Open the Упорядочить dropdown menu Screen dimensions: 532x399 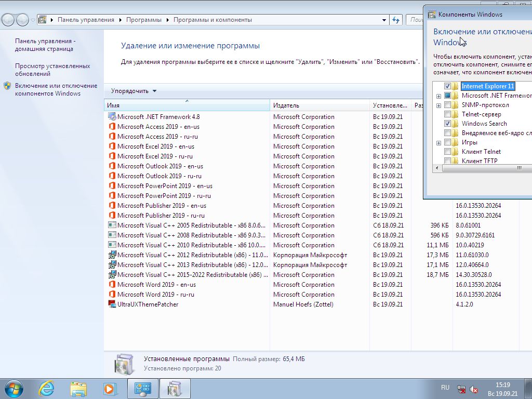click(134, 91)
